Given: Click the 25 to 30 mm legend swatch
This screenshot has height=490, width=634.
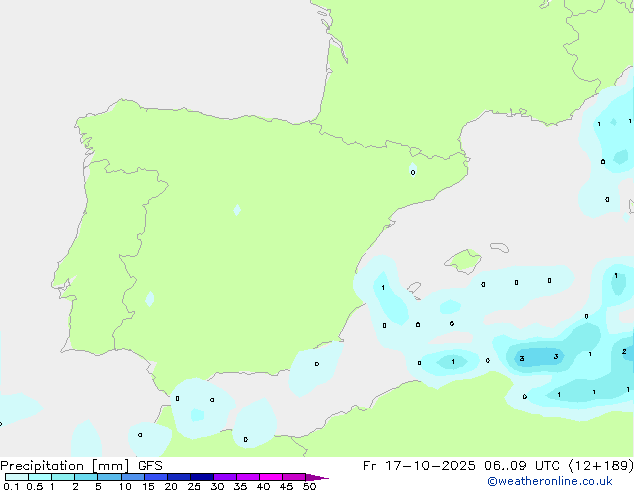Looking at the screenshot, I should pos(202,477).
